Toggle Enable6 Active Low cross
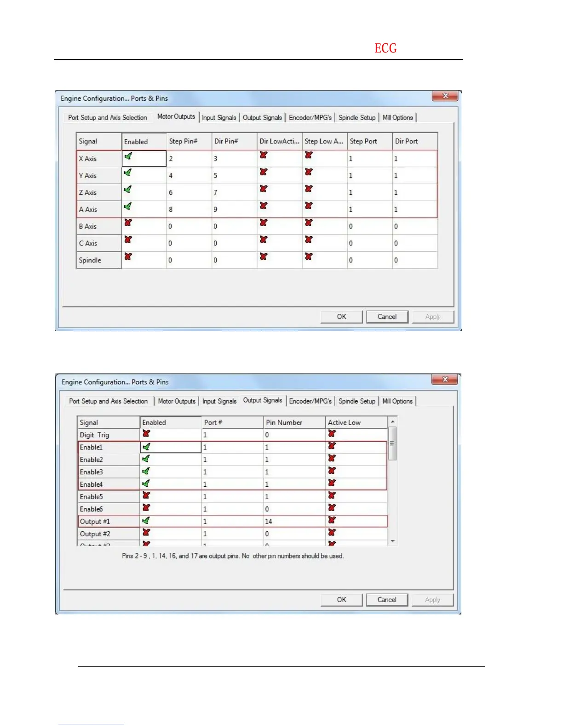Screen dimensions: 563x728 click(x=332, y=507)
